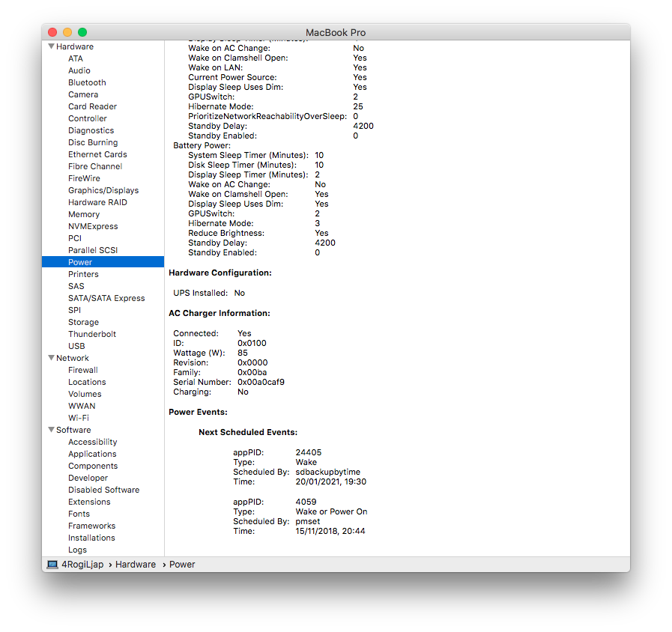Image resolution: width=672 pixels, height=632 pixels.
Task: Open Installations software entry
Action: point(91,538)
